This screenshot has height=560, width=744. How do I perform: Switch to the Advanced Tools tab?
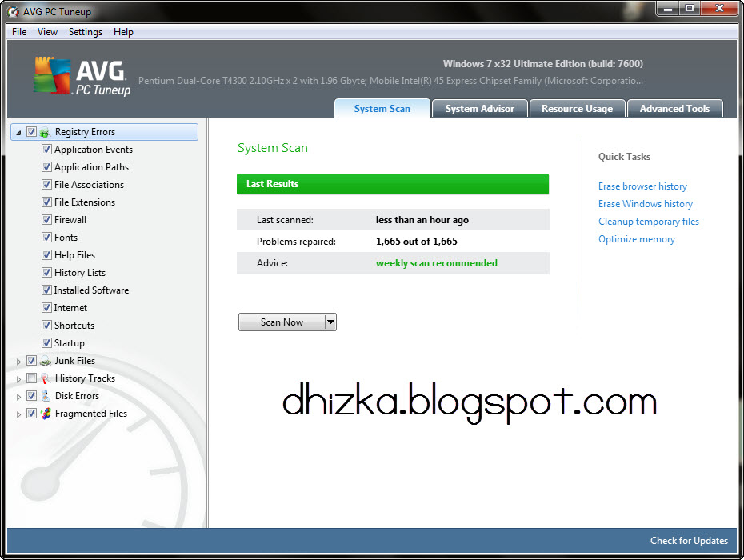point(674,109)
